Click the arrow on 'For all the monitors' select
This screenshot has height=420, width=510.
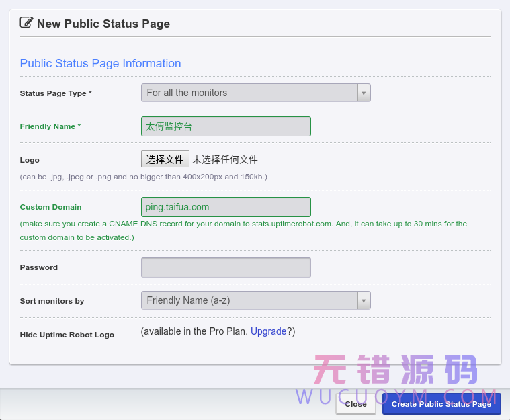[x=364, y=93]
